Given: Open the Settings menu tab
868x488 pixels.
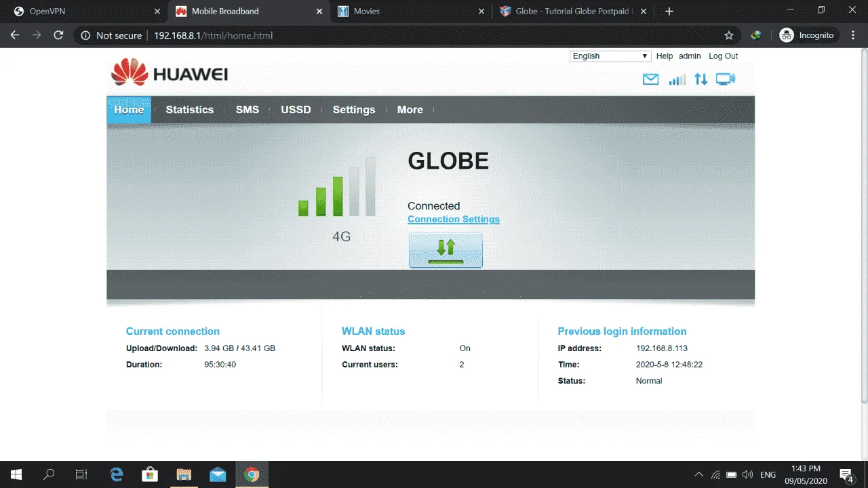Looking at the screenshot, I should (354, 110).
